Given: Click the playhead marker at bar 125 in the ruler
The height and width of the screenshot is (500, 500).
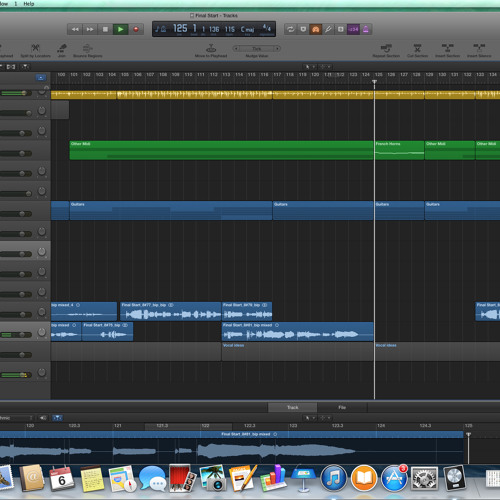Looking at the screenshot, I should (x=374, y=82).
